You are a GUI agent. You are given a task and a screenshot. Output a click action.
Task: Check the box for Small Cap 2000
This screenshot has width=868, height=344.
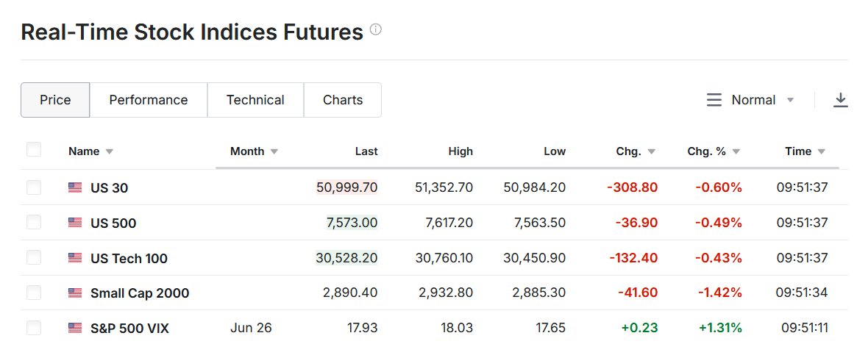tap(34, 293)
